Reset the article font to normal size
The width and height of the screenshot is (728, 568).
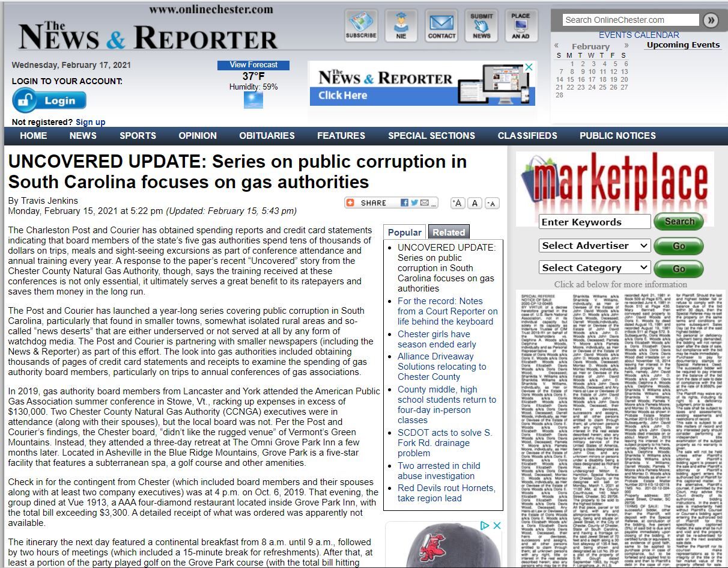[x=475, y=203]
